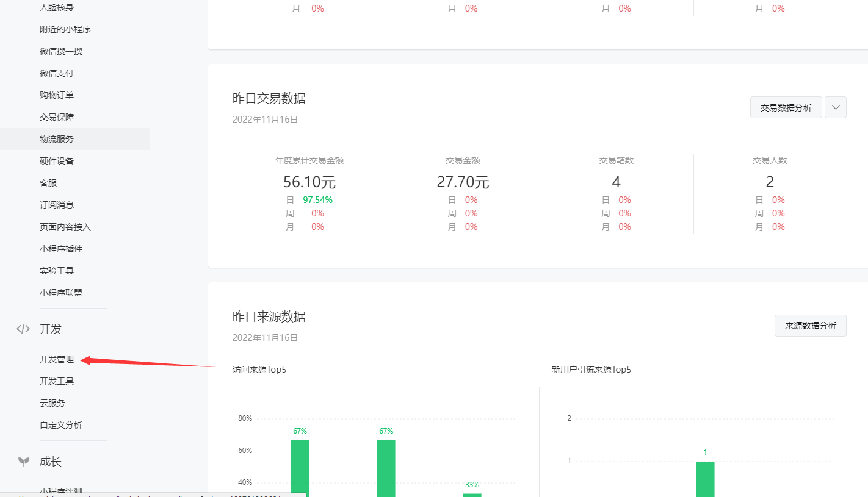Open the 来源数据分析 button

point(810,326)
